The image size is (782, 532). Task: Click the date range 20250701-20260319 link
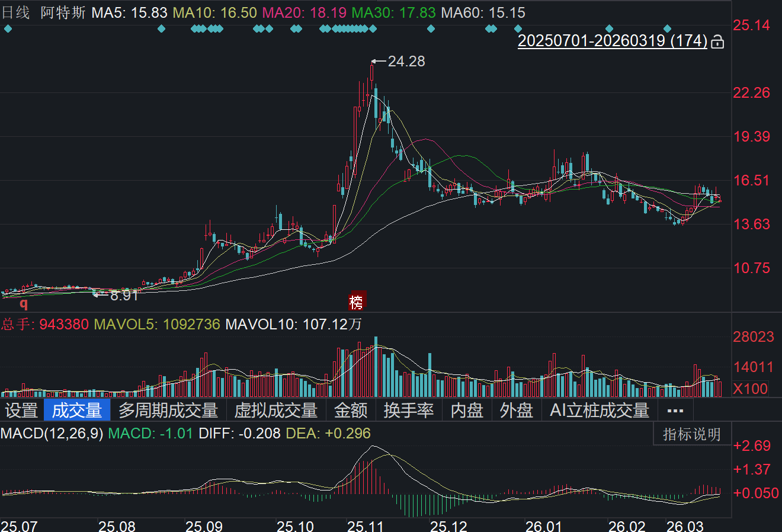tap(612, 41)
